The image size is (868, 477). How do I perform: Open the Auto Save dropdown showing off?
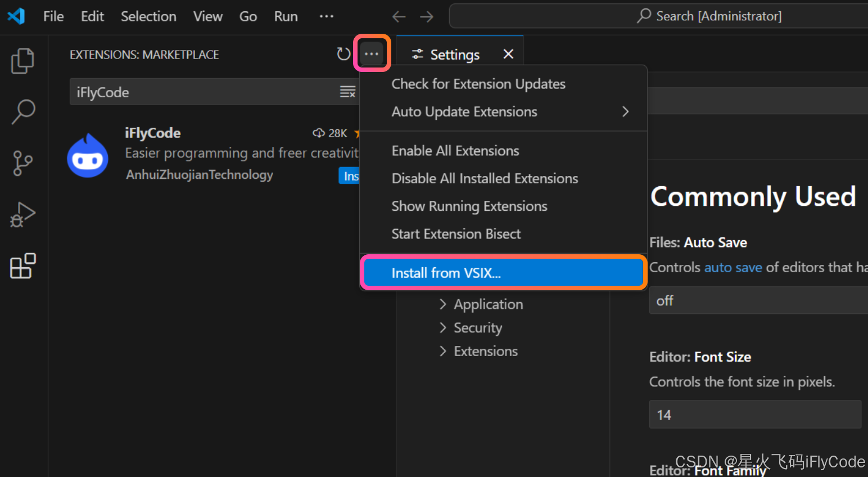(x=758, y=300)
